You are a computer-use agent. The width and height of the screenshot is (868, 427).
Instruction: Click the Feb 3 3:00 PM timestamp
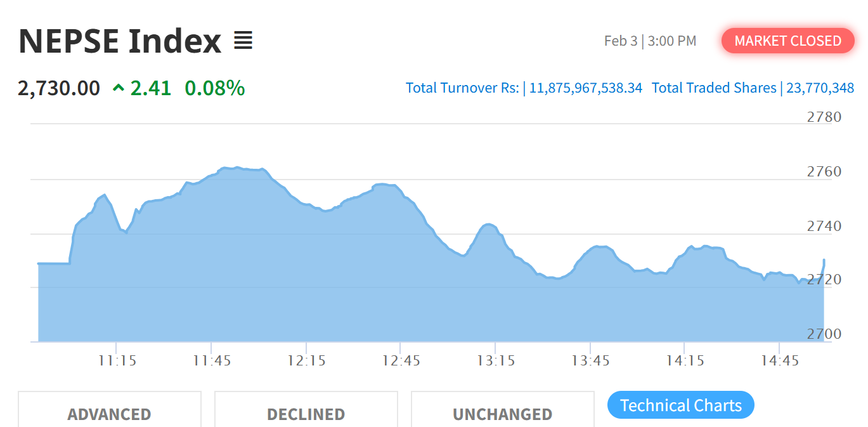650,41
